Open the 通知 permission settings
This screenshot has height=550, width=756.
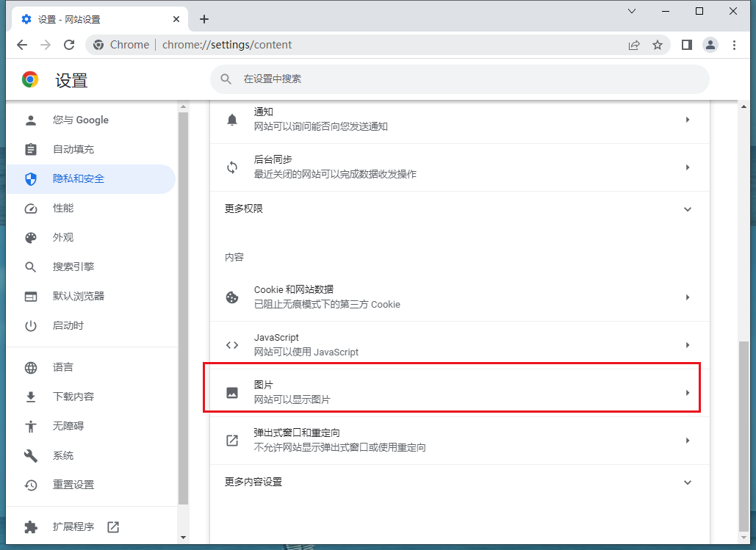(x=459, y=120)
